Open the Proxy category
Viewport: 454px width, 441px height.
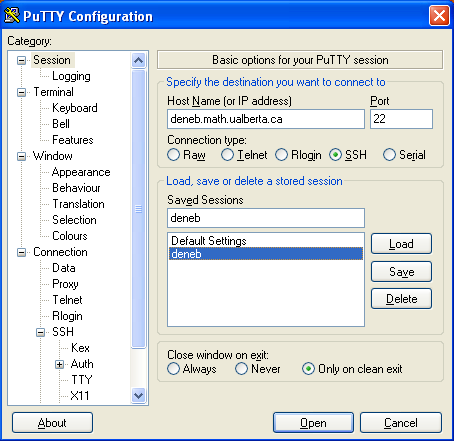[65, 284]
